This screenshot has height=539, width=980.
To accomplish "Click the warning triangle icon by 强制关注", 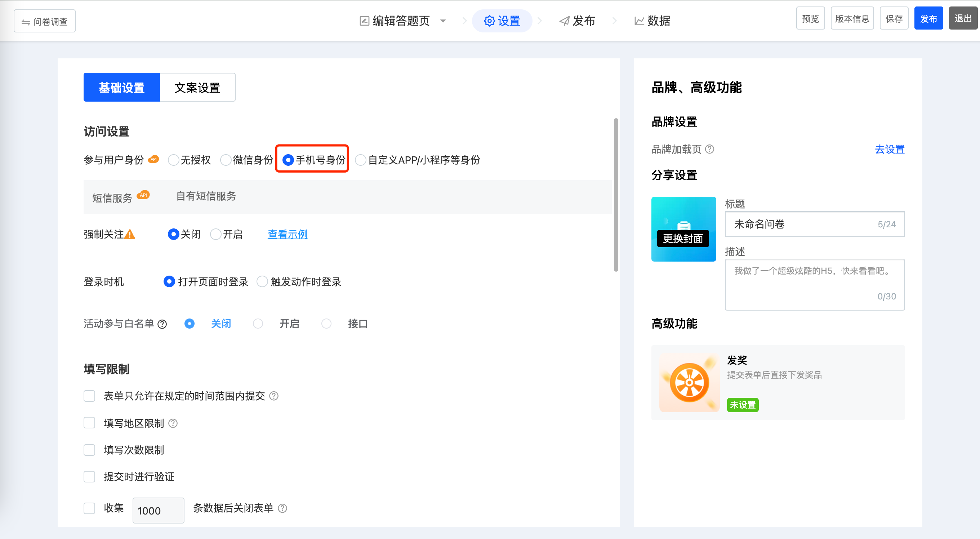I will tap(130, 234).
